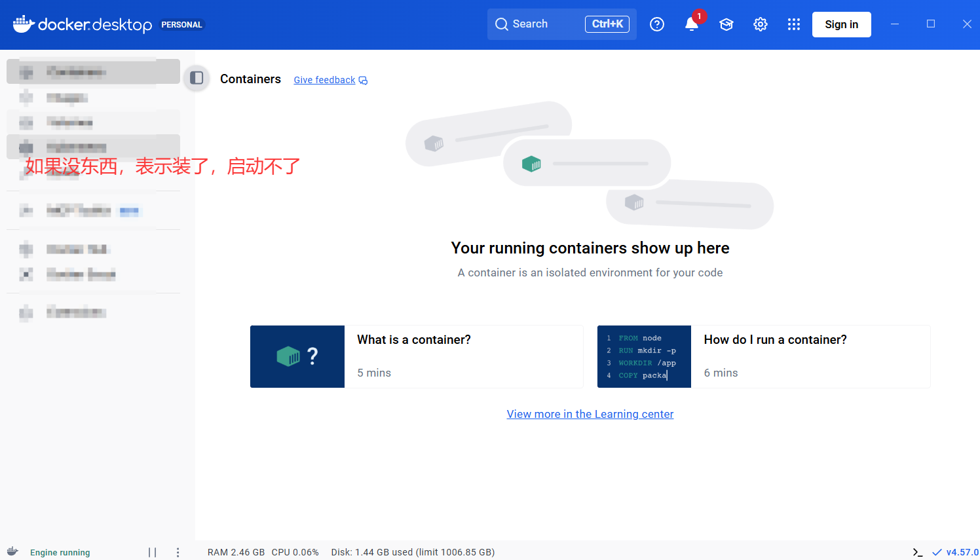Click the PERSONAL plan badge
980x560 pixels.
pos(181,25)
